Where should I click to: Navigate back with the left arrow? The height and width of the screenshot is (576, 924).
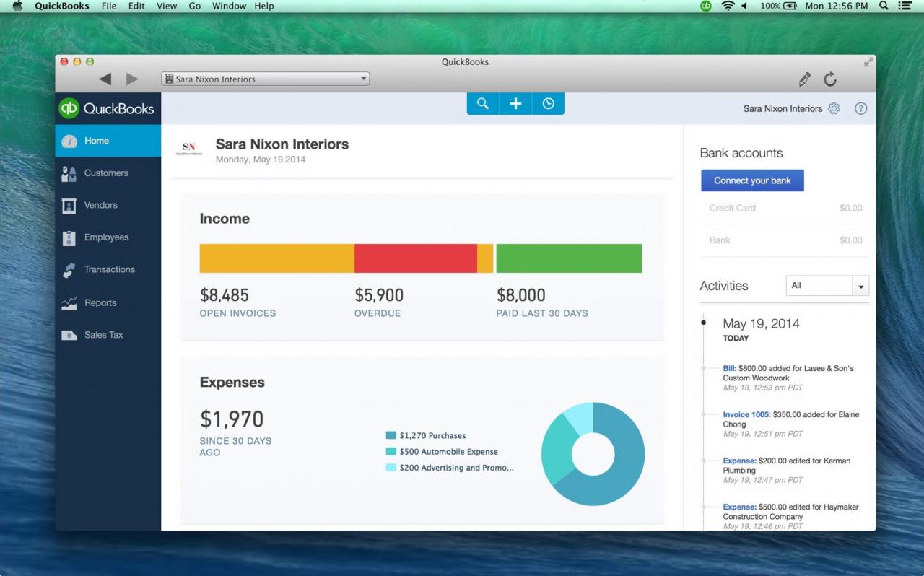coord(105,79)
